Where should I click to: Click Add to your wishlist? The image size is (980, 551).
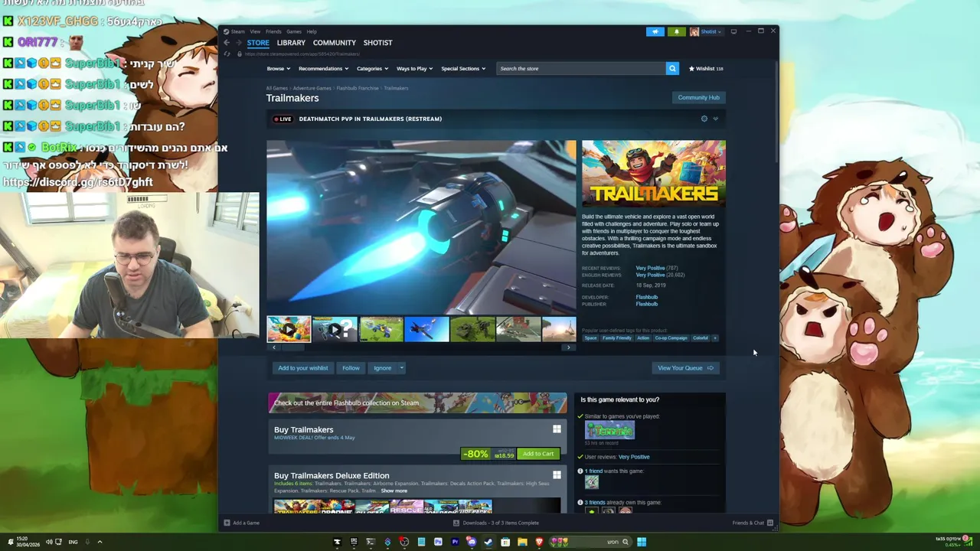302,368
